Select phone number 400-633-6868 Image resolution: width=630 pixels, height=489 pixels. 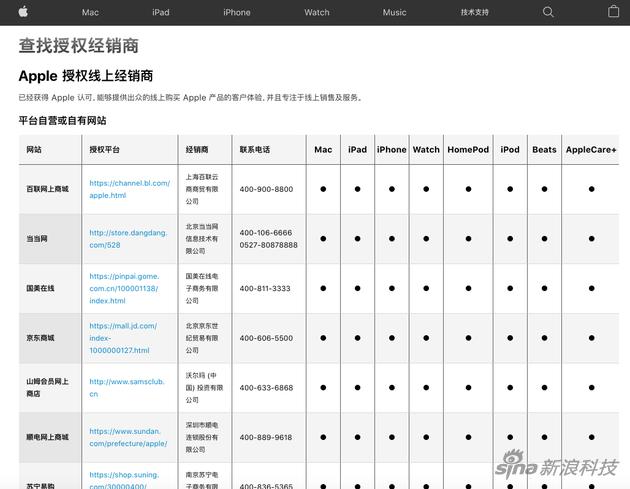[x=266, y=388]
